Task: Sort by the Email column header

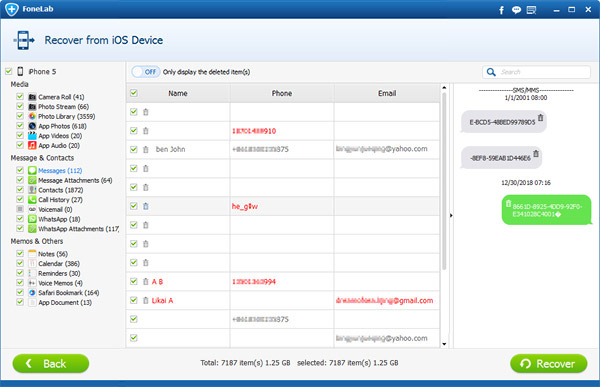Action: [387, 93]
